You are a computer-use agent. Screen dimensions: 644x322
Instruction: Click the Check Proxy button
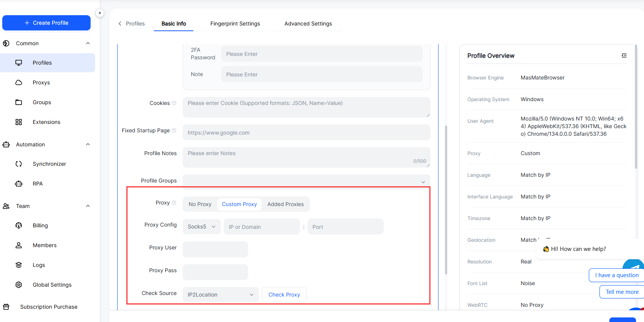pos(284,295)
